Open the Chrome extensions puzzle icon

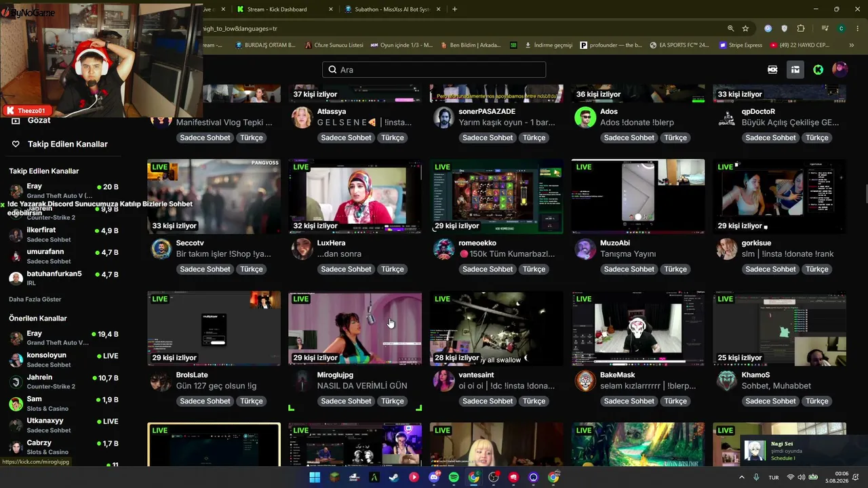pyautogui.click(x=801, y=28)
